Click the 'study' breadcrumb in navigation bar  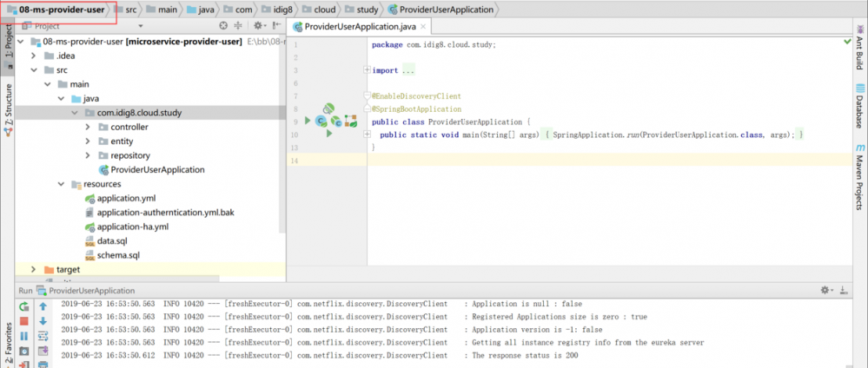(x=368, y=10)
